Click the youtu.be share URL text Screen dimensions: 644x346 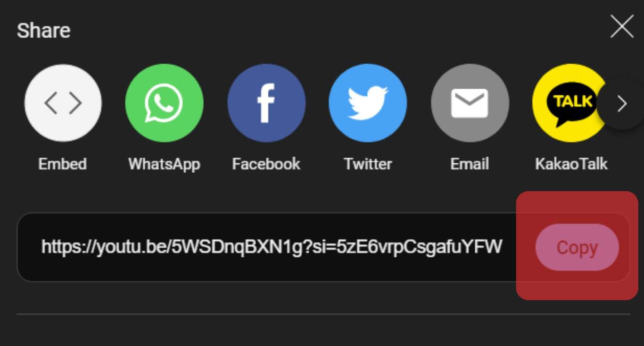pyautogui.click(x=272, y=246)
